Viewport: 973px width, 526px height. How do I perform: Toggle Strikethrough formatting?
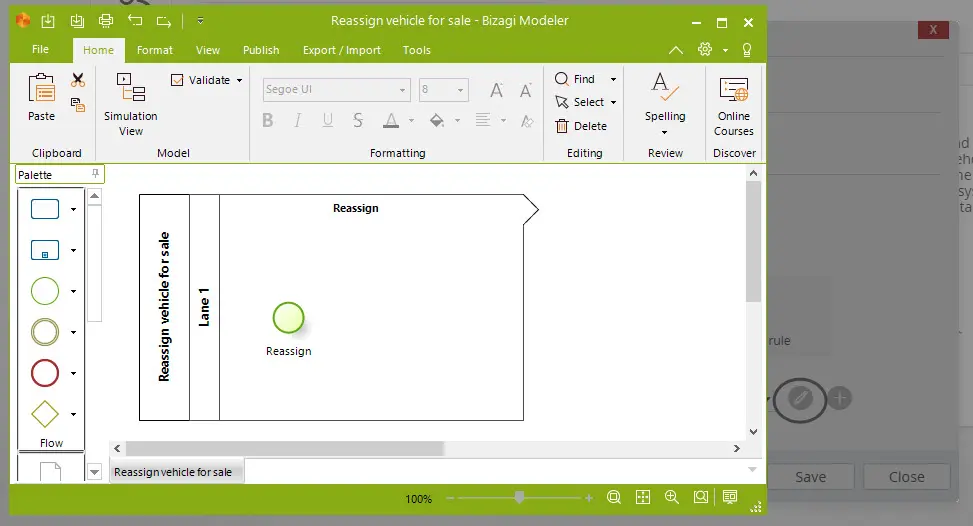click(x=358, y=120)
